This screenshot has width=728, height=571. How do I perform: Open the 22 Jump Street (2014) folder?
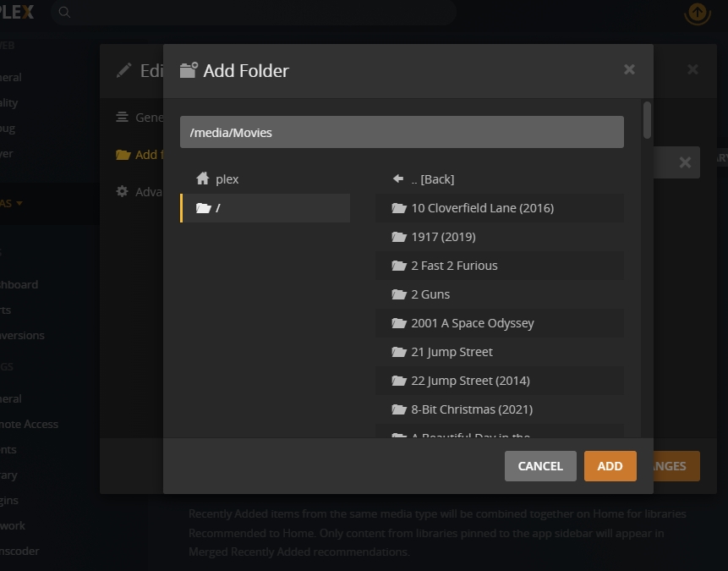499,381
